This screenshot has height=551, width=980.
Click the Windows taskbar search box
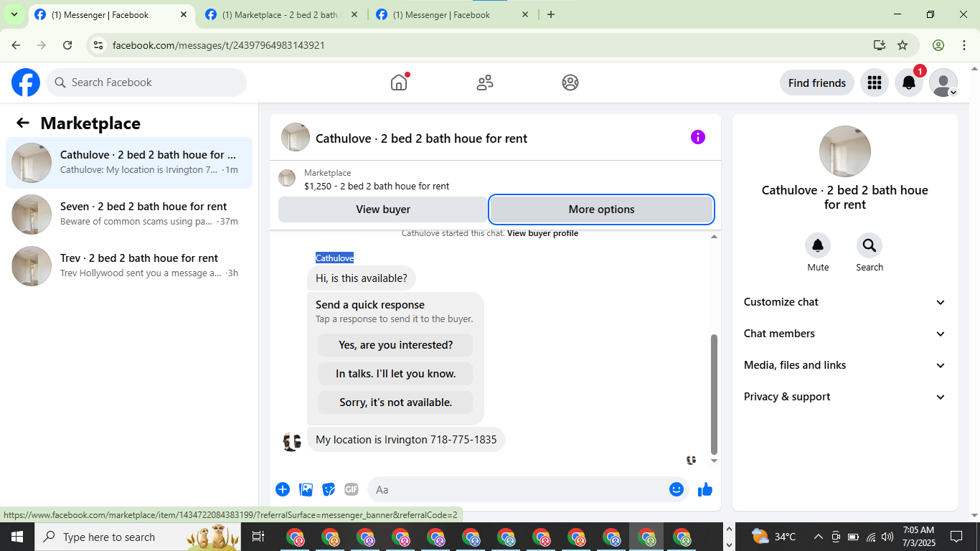(138, 537)
